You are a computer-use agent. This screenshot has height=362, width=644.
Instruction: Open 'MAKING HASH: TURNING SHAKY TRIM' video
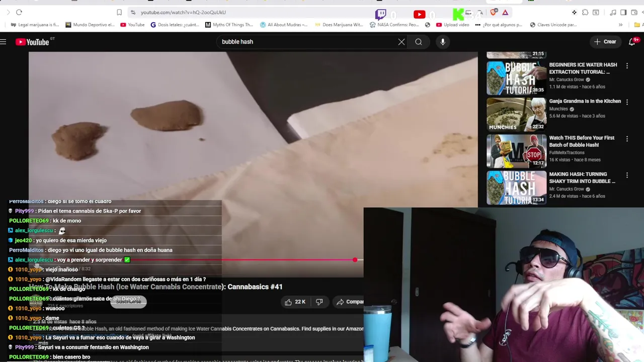click(582, 177)
